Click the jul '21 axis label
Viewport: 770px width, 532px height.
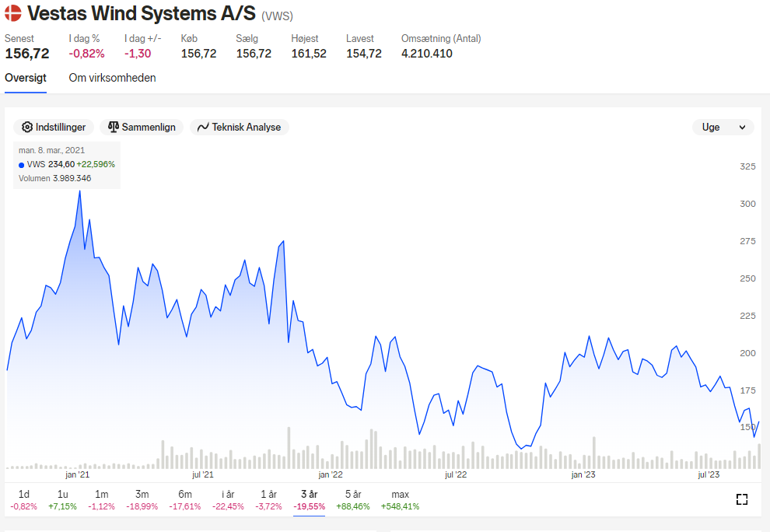tap(203, 474)
